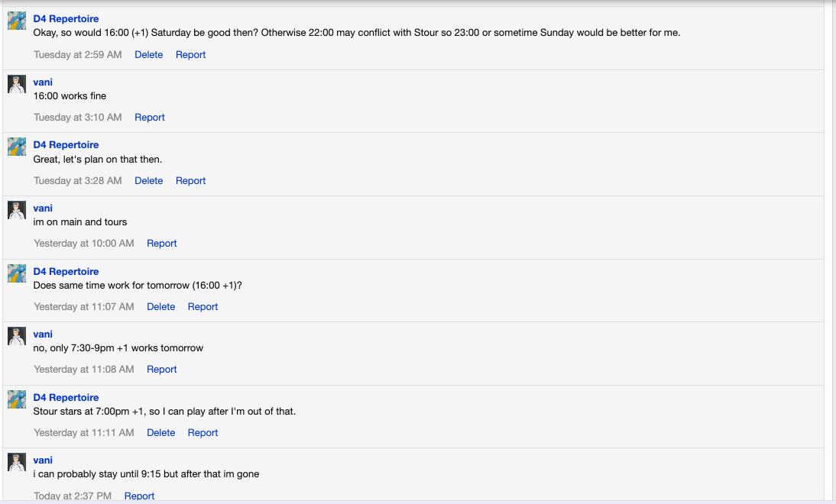Viewport: 836px width, 504px height.
Task: Open D4 Repertoire name above "Stour stars" message
Action: (x=66, y=398)
